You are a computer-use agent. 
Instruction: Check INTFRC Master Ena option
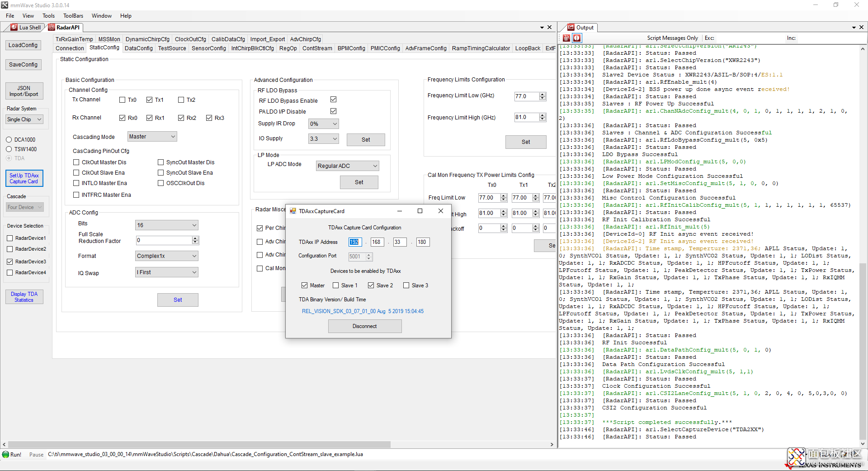[x=76, y=195]
